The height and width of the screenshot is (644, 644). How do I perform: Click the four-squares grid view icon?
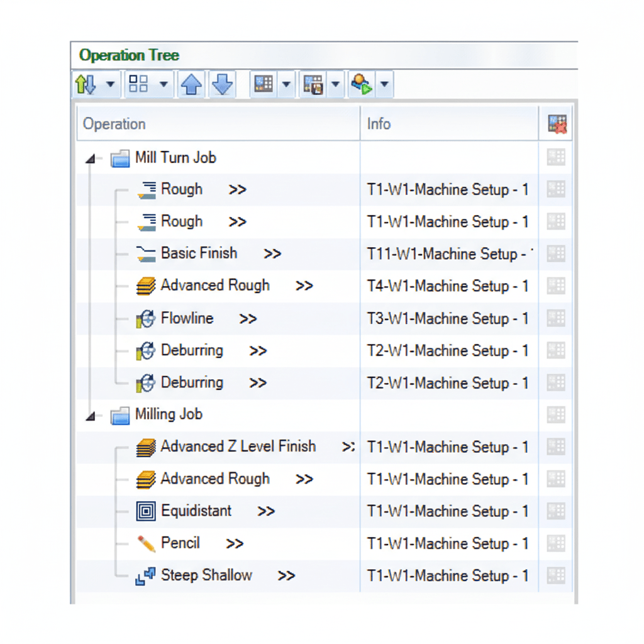pos(138,84)
